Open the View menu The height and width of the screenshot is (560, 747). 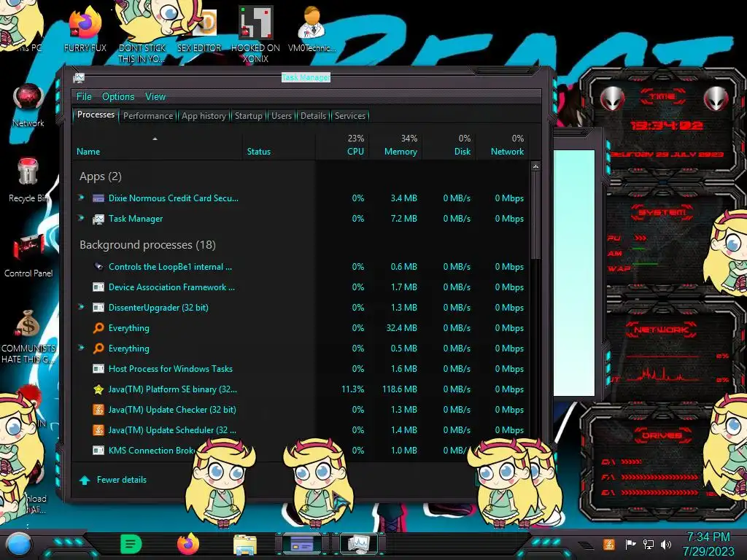tap(155, 97)
